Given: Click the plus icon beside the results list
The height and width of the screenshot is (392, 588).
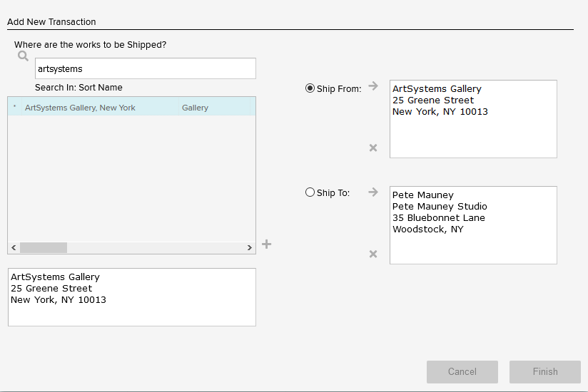Looking at the screenshot, I should [x=267, y=244].
